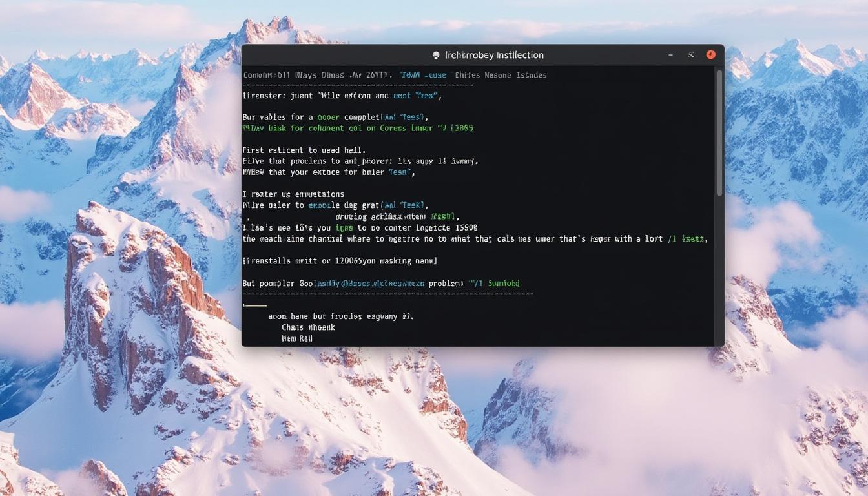Click the window settings icon near minimize button
Viewport: 868px width, 496px height.
690,55
